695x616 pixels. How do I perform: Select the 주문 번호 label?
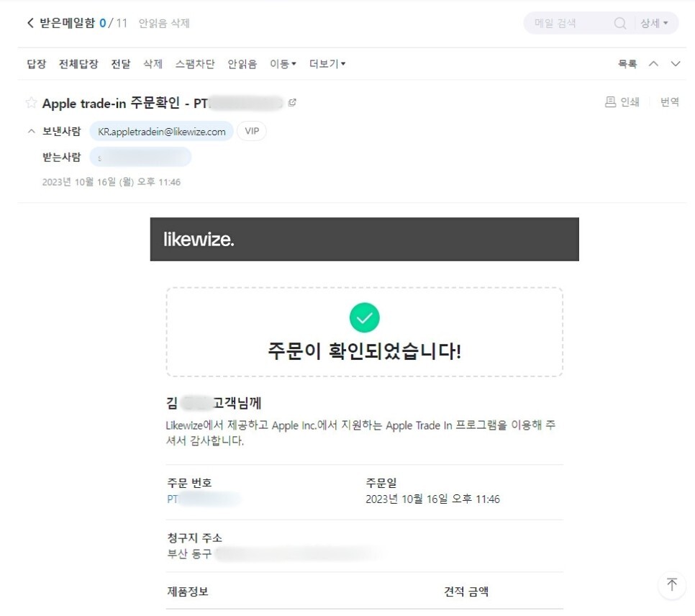[189, 483]
